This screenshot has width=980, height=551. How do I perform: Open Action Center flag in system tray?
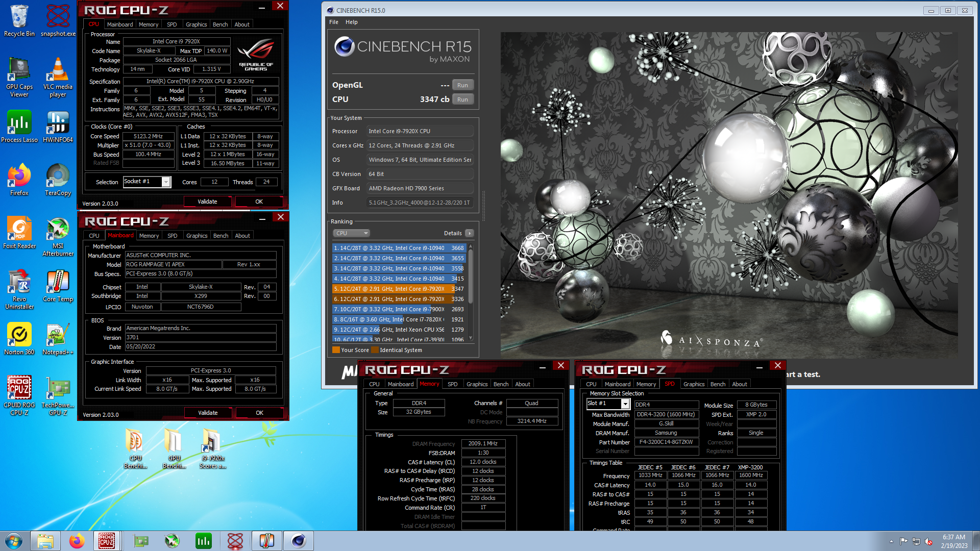(904, 541)
